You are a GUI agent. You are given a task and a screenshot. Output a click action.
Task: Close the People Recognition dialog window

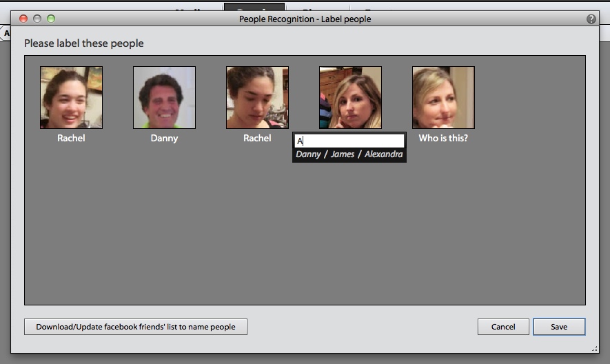(x=23, y=19)
